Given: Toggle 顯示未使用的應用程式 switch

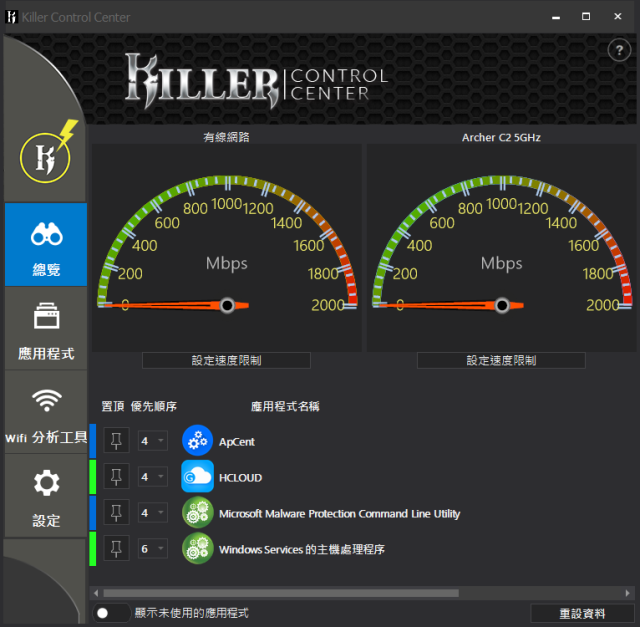Looking at the screenshot, I should tap(111, 613).
